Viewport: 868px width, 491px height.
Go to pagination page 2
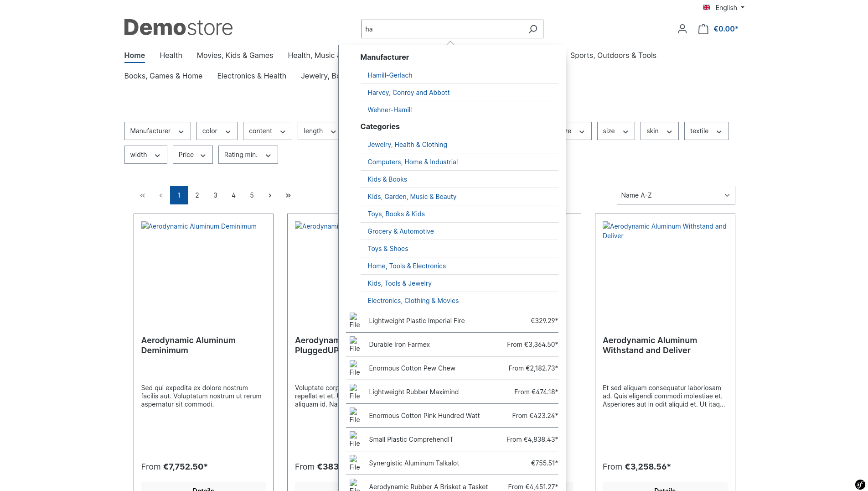(x=197, y=195)
